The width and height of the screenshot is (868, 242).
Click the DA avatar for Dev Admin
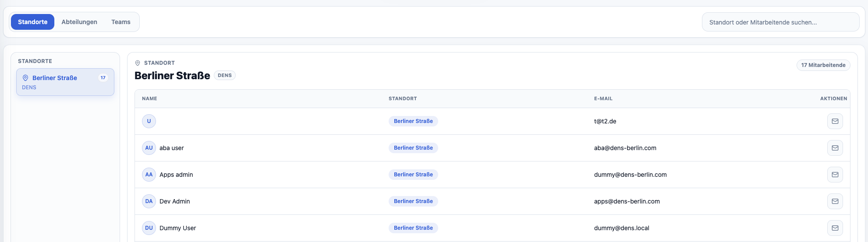coord(149,201)
